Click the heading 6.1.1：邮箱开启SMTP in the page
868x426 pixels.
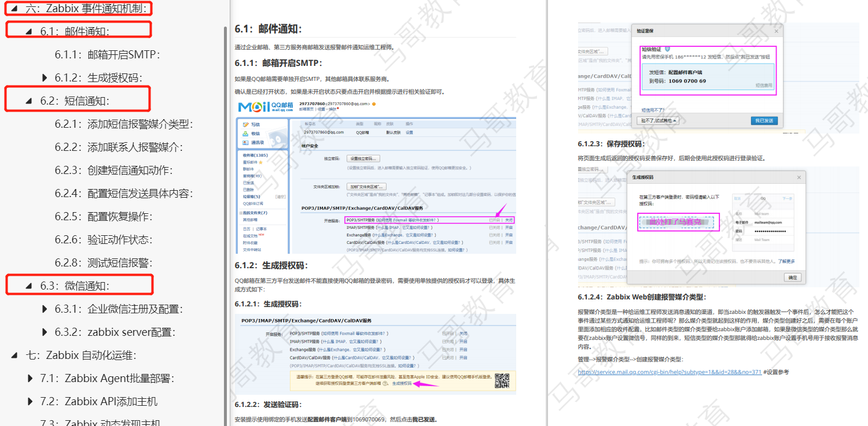click(x=278, y=63)
